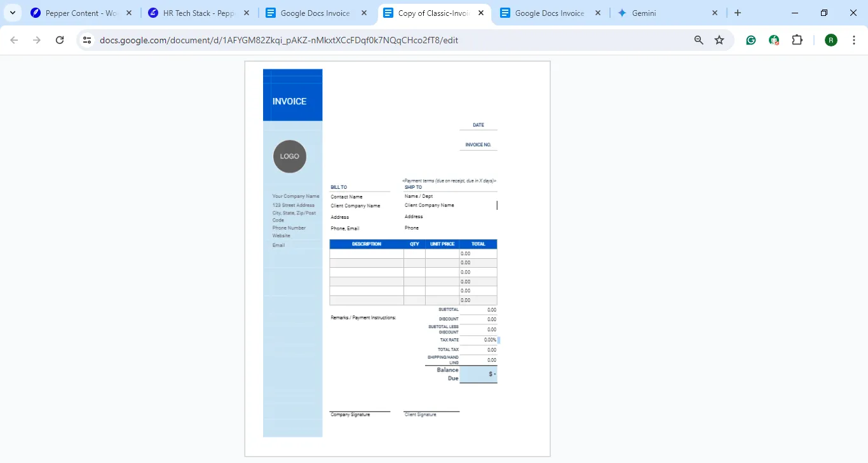Minimize the Chrome window
This screenshot has width=868, height=463.
[x=795, y=13]
